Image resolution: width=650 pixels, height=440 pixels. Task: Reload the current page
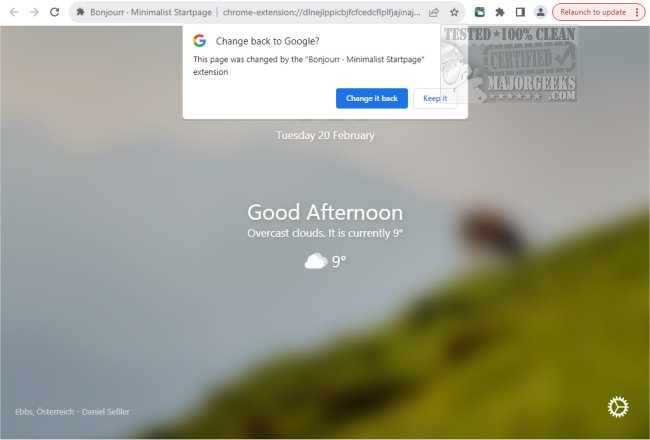click(x=54, y=12)
